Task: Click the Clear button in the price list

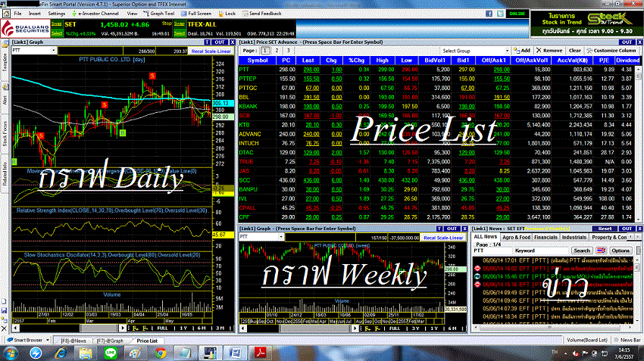Action: (x=574, y=51)
